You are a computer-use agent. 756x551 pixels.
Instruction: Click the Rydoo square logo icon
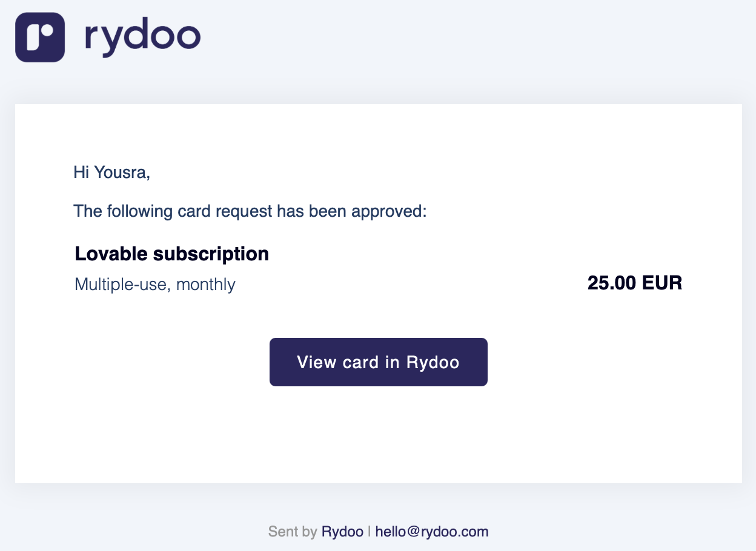tap(40, 37)
